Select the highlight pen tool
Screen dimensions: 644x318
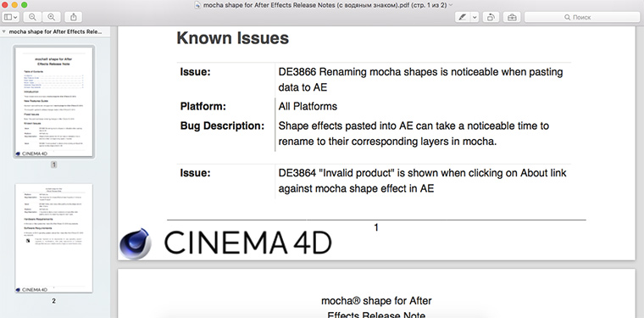click(x=463, y=17)
